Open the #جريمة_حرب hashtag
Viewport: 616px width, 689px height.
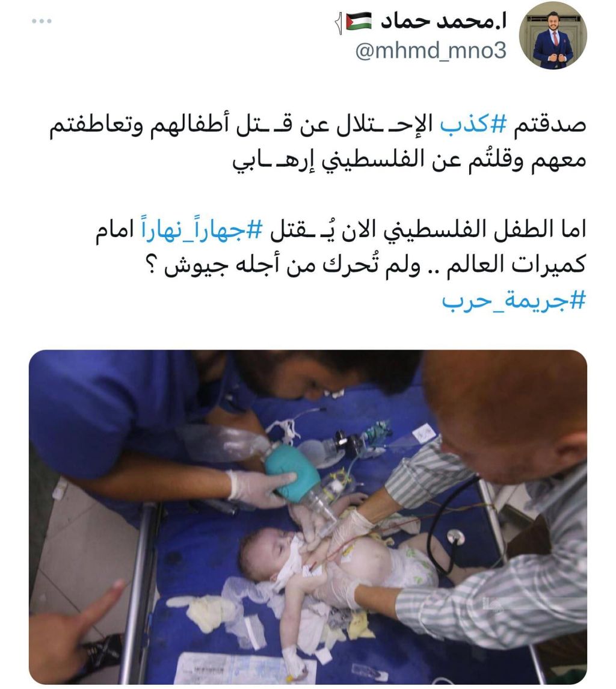pyautogui.click(x=514, y=300)
